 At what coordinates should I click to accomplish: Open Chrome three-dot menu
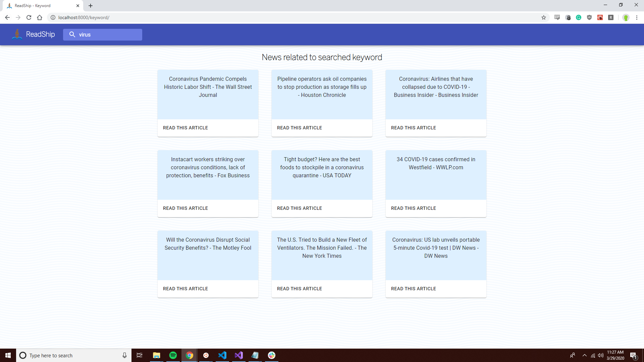tap(637, 17)
